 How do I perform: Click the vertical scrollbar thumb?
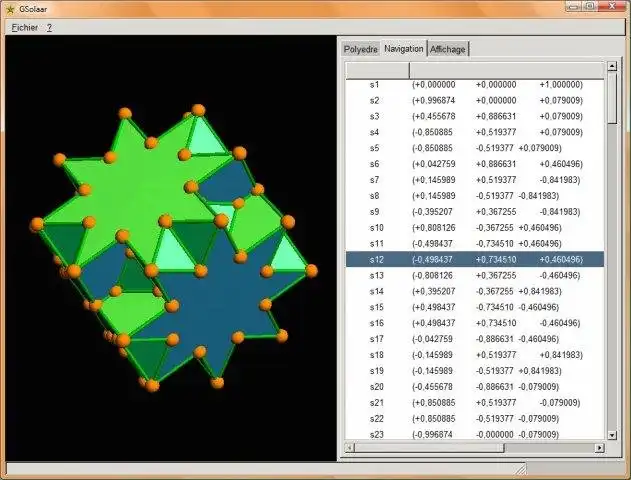tap(612, 98)
